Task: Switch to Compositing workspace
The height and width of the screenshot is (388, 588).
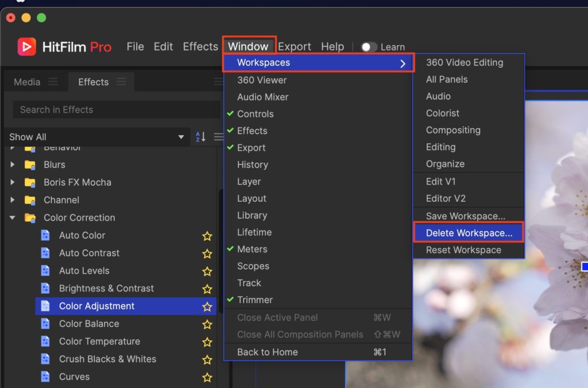Action: click(469, 130)
